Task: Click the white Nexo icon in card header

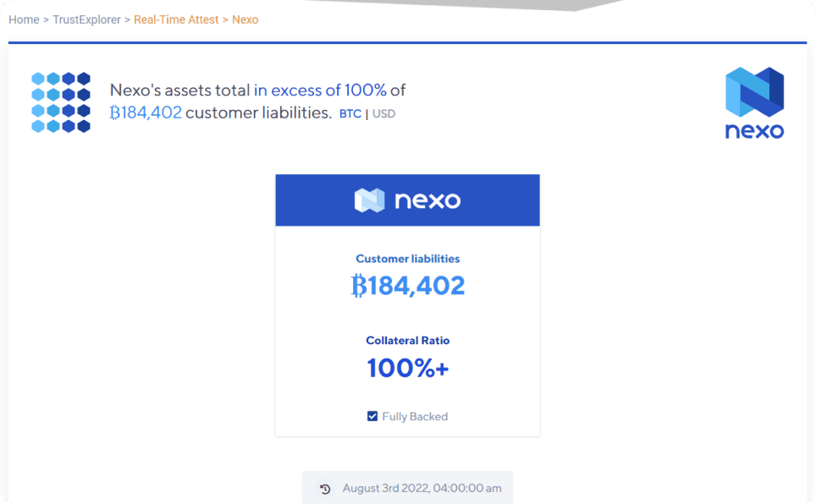Action: (x=369, y=200)
